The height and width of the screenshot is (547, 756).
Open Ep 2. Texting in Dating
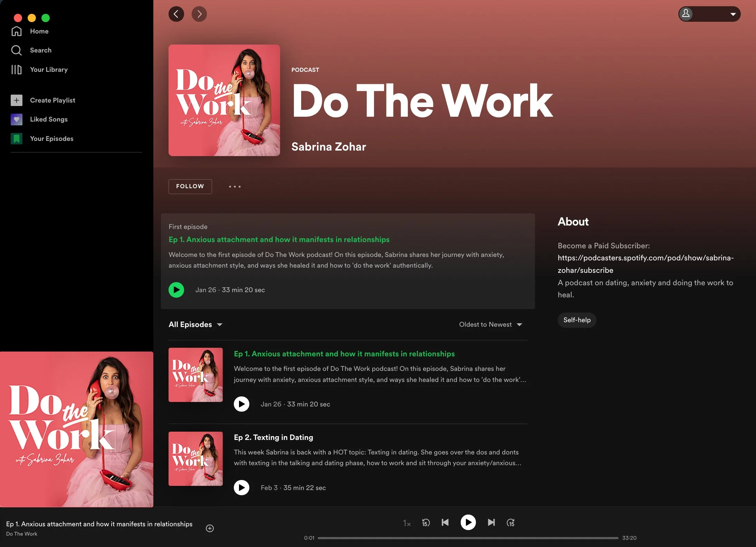coord(274,437)
